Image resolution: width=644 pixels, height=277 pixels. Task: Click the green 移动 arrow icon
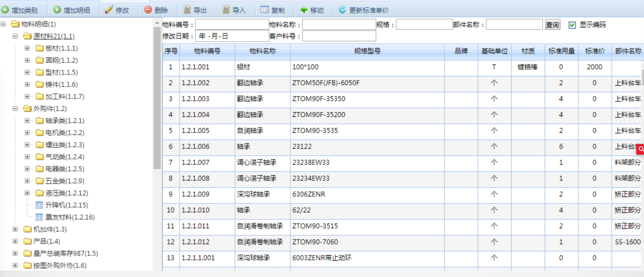click(x=304, y=10)
